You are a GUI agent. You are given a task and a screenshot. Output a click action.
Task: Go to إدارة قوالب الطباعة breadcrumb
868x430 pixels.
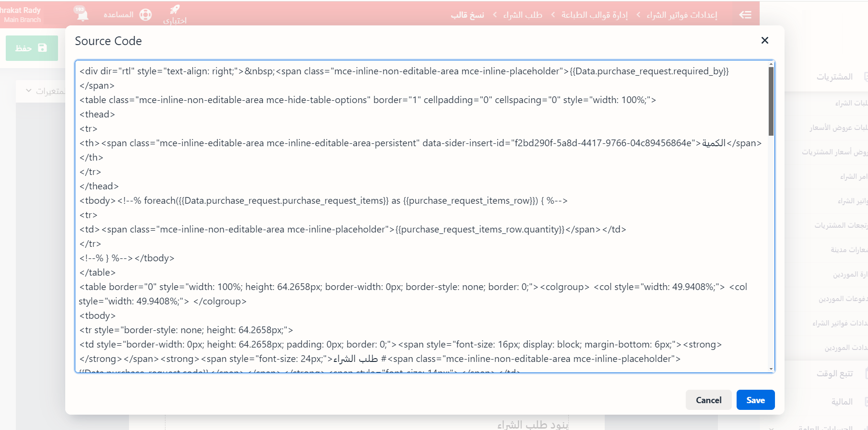594,15
